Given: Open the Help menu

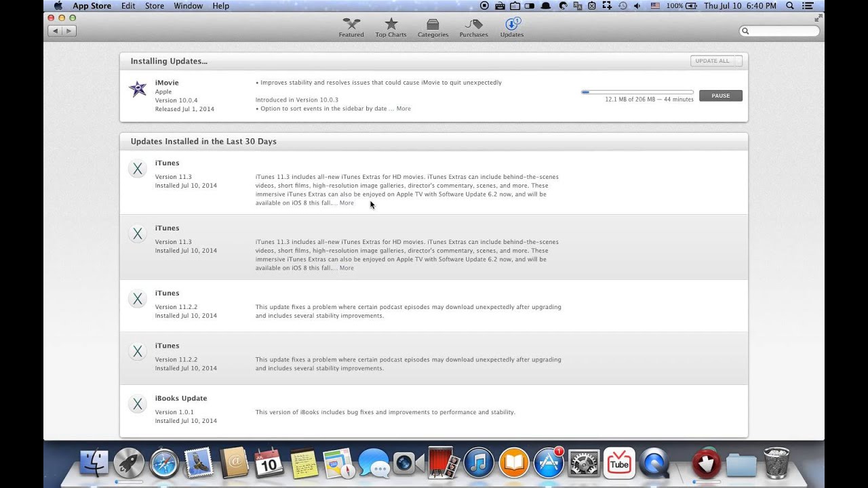Looking at the screenshot, I should click(x=220, y=5).
